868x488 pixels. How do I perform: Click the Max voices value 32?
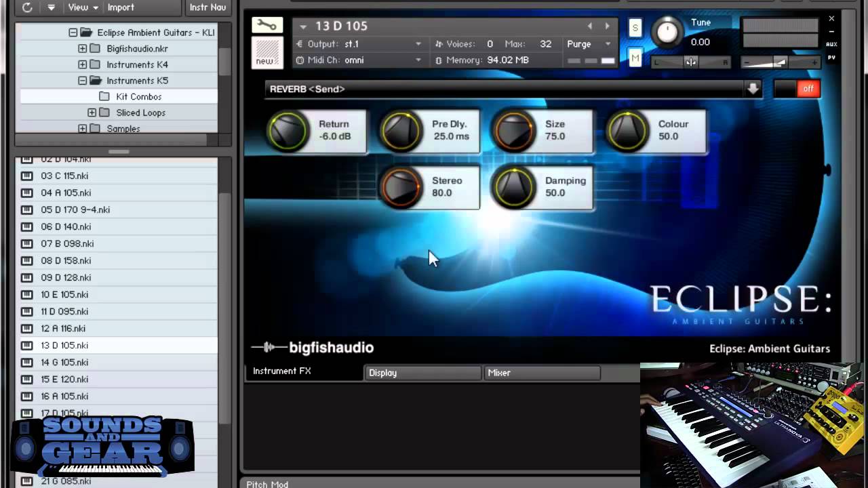(545, 44)
